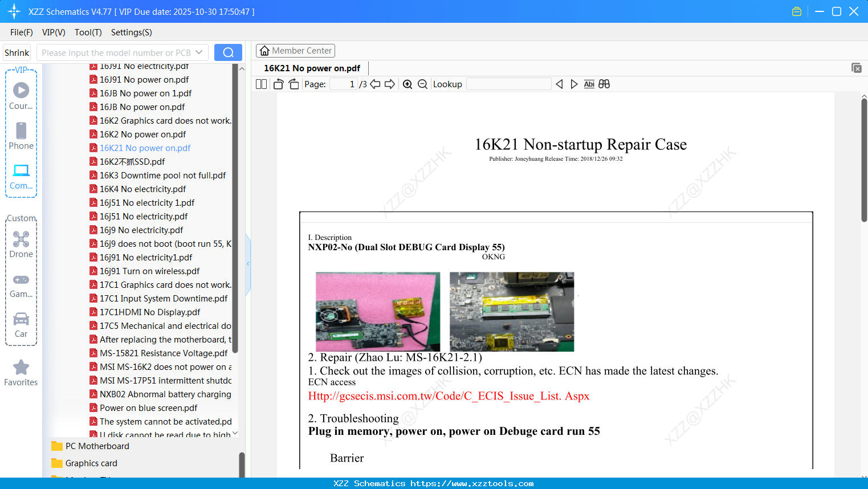868x489 pixels.
Task: Open 16j9 No electricity.pdf
Action: [137, 230]
